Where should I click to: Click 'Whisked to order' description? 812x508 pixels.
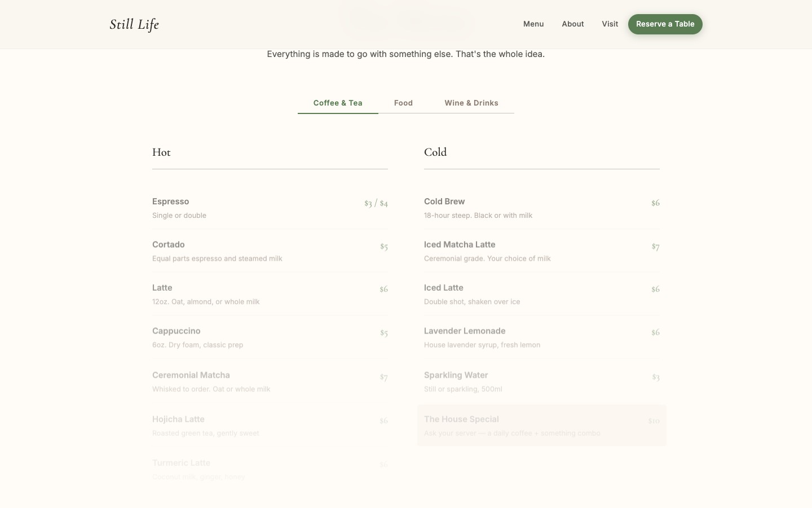pyautogui.click(x=211, y=389)
